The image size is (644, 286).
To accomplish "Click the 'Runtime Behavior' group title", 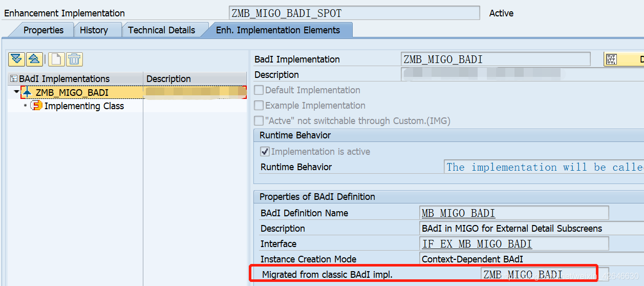I will point(295,135).
